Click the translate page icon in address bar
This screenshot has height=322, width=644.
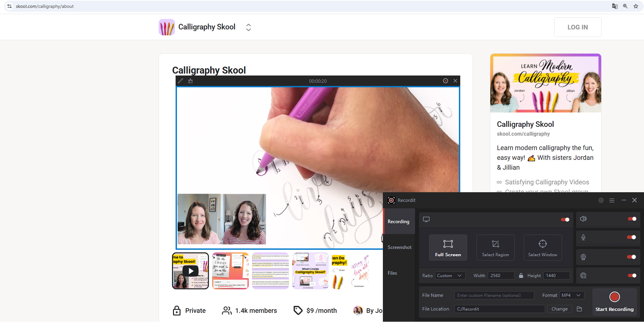point(615,6)
